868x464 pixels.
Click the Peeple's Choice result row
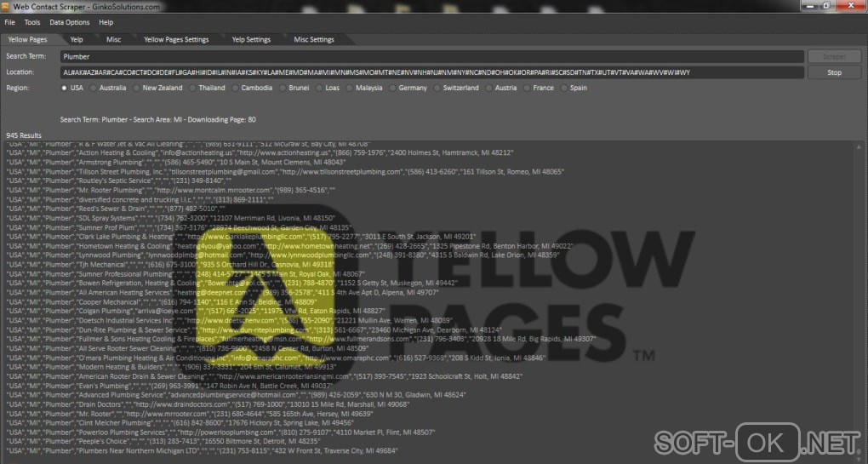tap(163, 441)
